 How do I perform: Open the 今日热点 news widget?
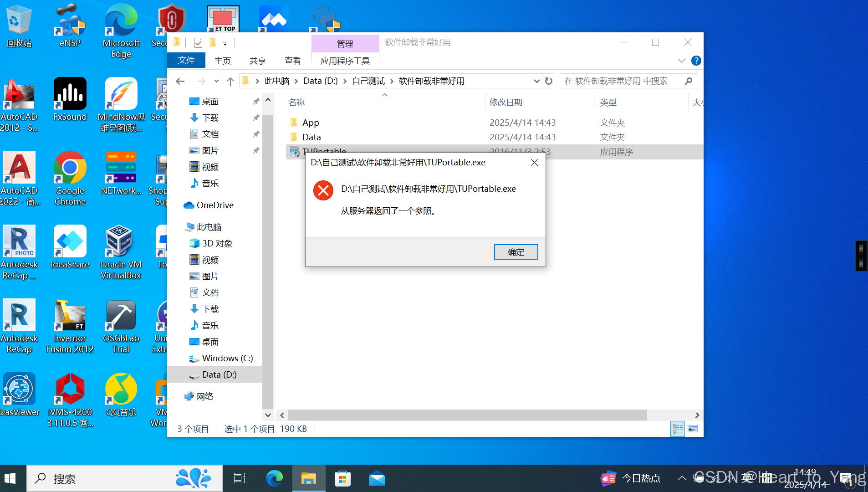tap(630, 478)
